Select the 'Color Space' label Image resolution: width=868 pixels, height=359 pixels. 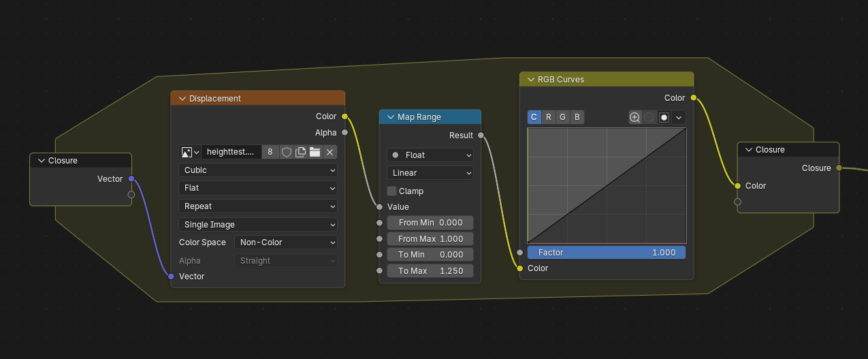(x=202, y=243)
